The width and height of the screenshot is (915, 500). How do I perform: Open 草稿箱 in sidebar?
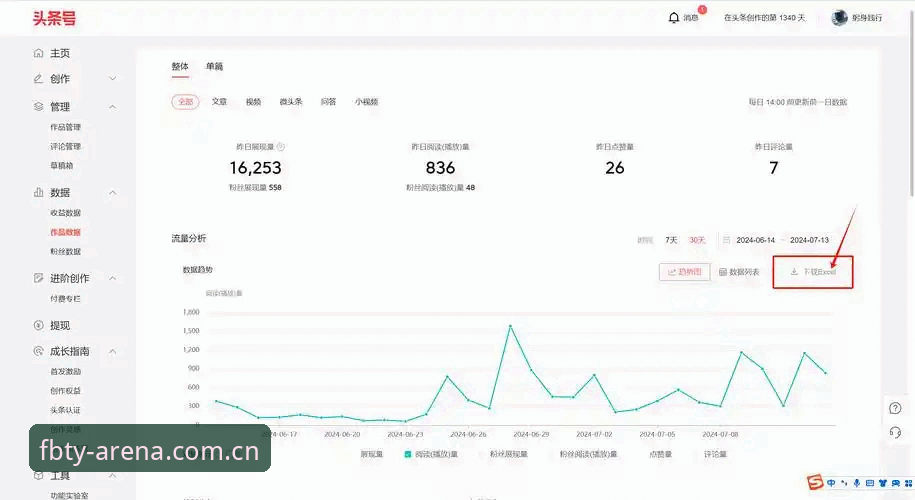pos(62,166)
